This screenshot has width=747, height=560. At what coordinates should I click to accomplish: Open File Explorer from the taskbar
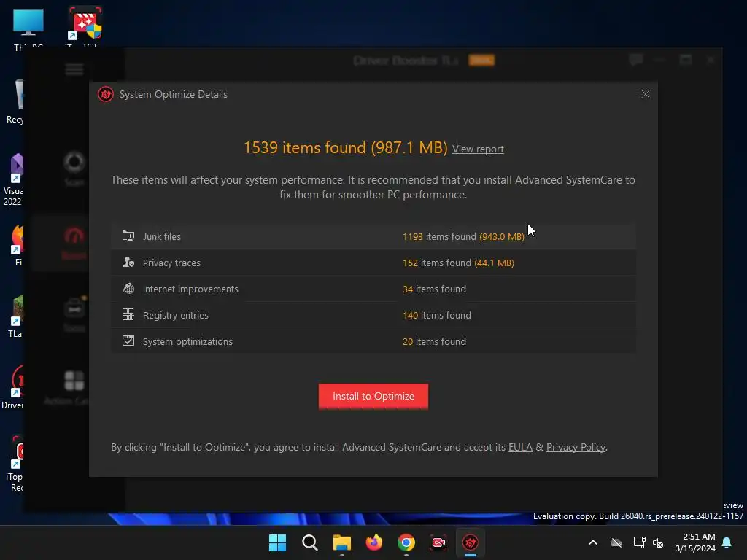tap(341, 542)
